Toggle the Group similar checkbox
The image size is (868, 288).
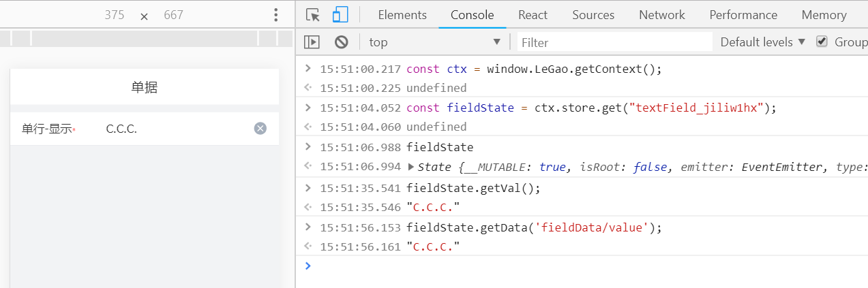[822, 42]
